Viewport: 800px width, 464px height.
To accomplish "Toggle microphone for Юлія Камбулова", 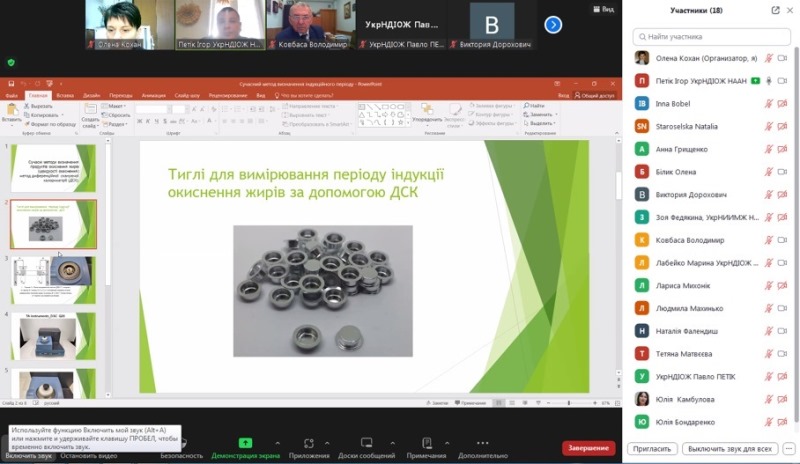I will (x=768, y=399).
